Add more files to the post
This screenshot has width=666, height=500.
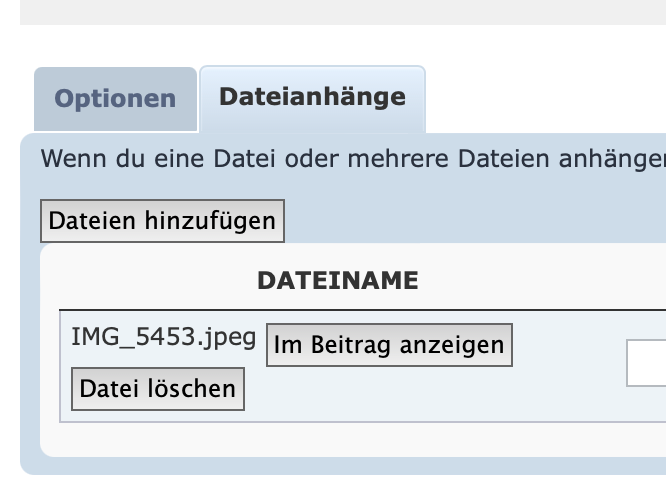pyautogui.click(x=162, y=221)
